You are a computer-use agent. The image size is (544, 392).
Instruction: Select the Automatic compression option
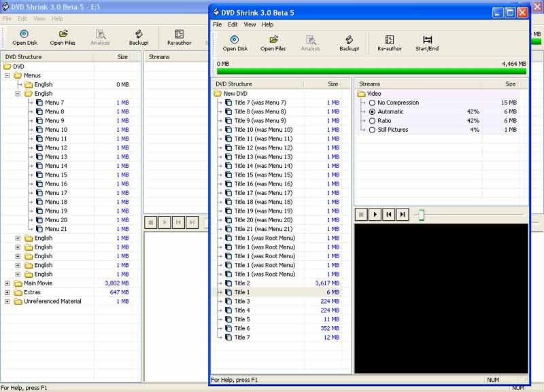click(x=372, y=111)
